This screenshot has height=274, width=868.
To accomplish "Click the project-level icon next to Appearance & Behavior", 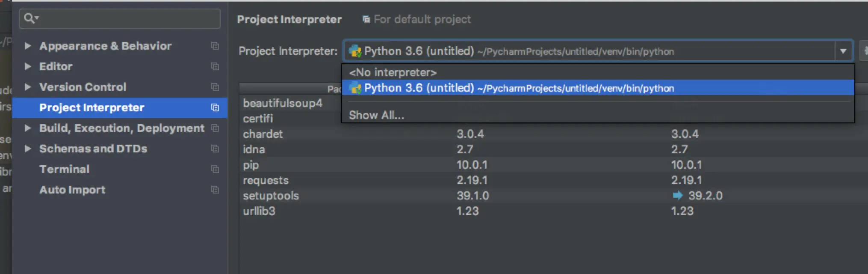I will (215, 46).
